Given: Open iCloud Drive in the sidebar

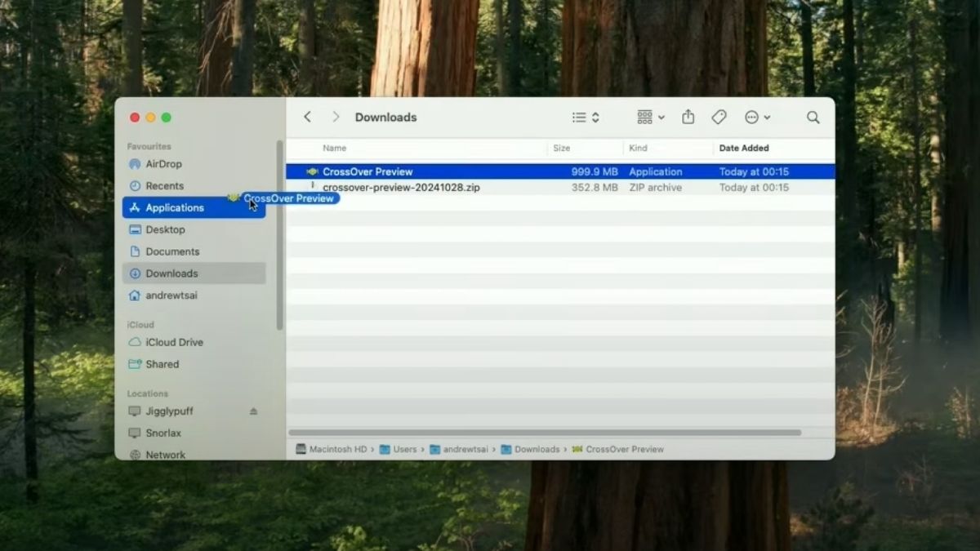Looking at the screenshot, I should [194, 343].
